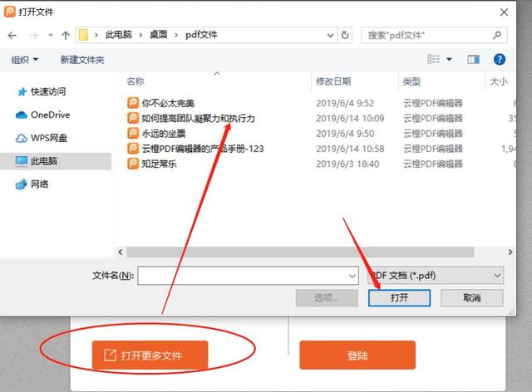Image resolution: width=532 pixels, height=392 pixels.
Task: Click 新建文件夹 button
Action: (82, 60)
